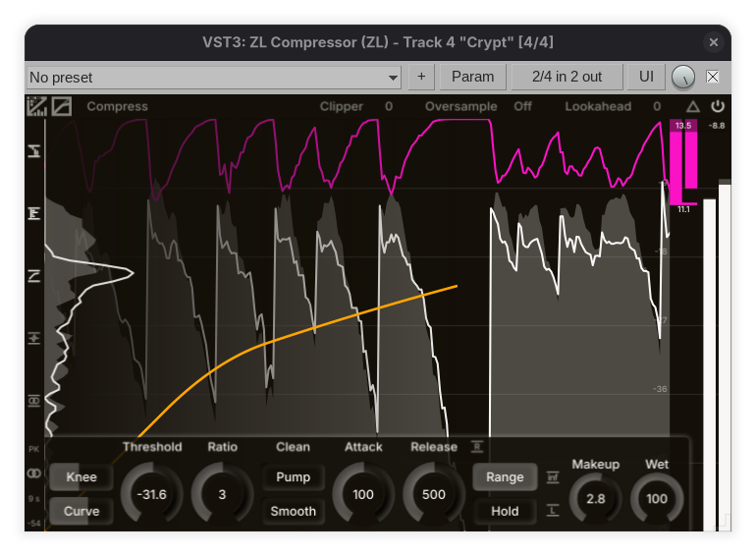
Task: Toggle the plugin enable checkbox in header
Action: (713, 77)
